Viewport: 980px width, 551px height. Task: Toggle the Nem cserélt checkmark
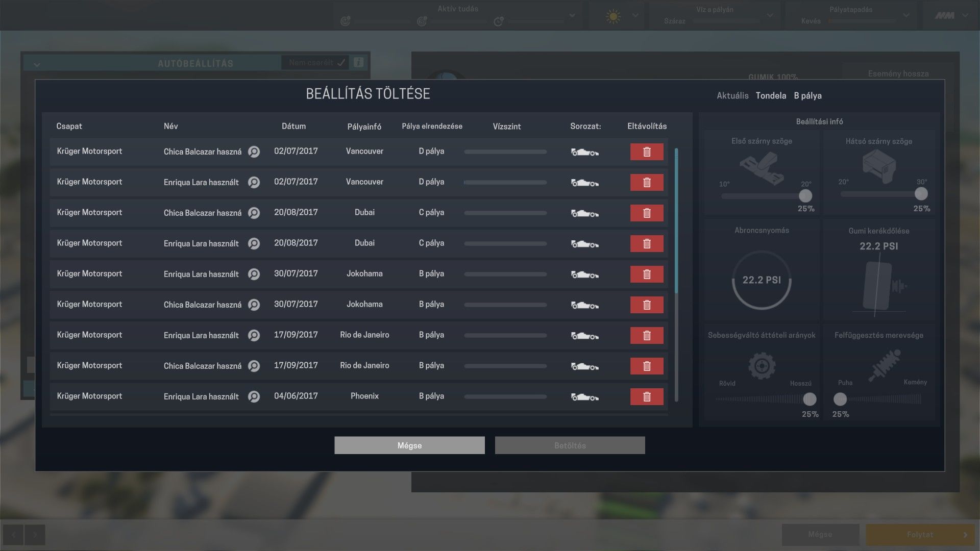(341, 62)
